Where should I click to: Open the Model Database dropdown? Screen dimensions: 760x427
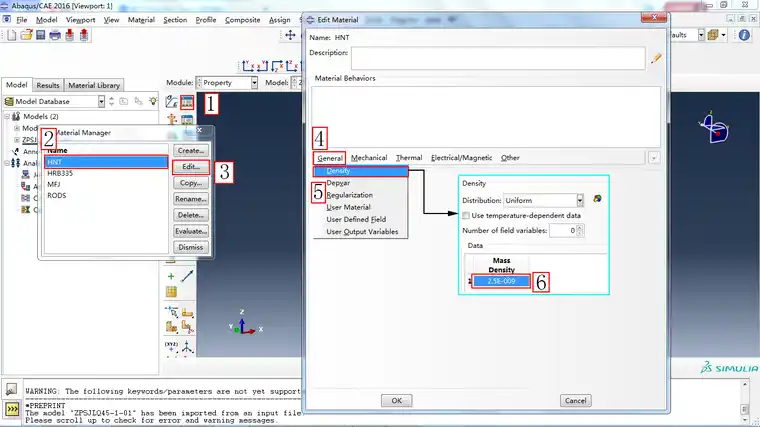[54, 101]
